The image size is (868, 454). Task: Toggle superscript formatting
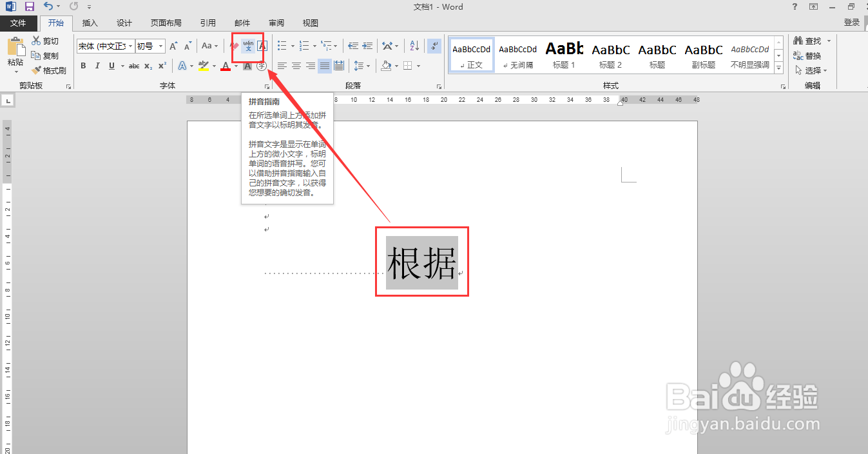(161, 66)
